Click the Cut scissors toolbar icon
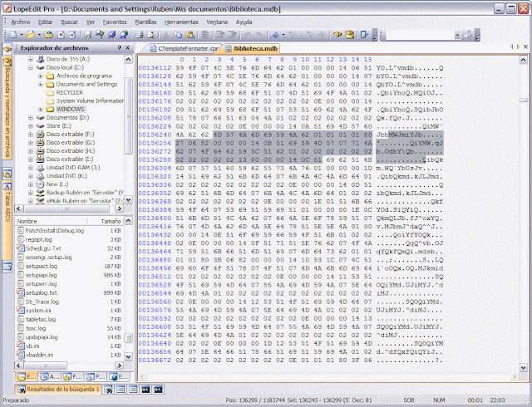The width and height of the screenshot is (532, 407). click(x=166, y=35)
